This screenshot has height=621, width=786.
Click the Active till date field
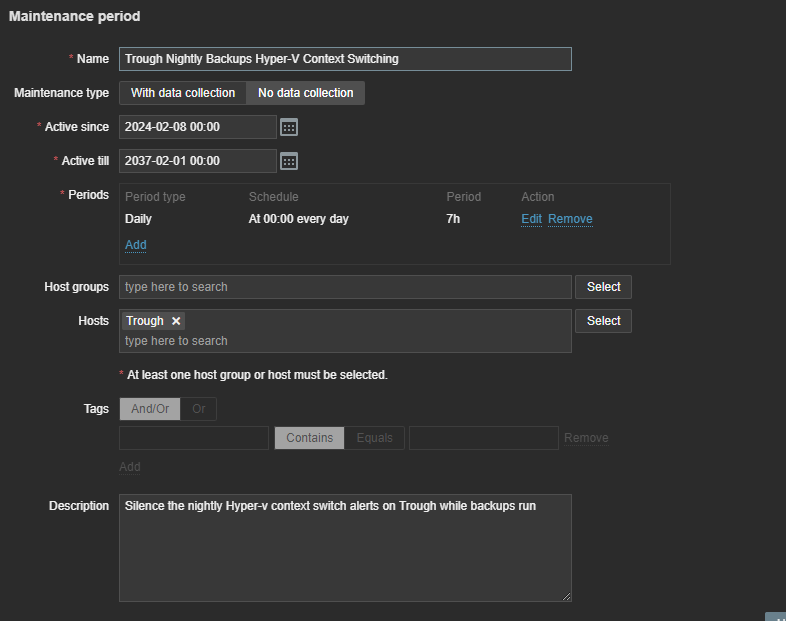click(197, 161)
